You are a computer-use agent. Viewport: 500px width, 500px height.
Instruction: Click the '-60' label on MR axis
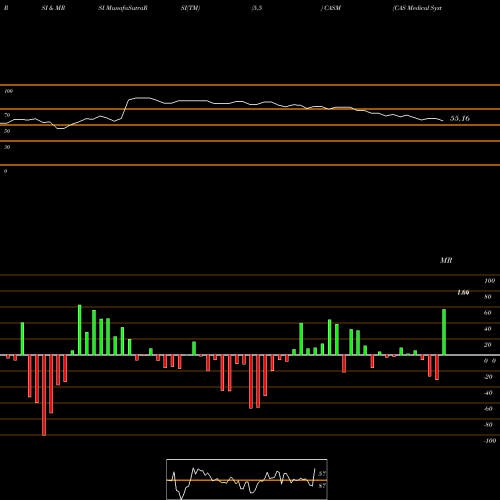(488, 409)
